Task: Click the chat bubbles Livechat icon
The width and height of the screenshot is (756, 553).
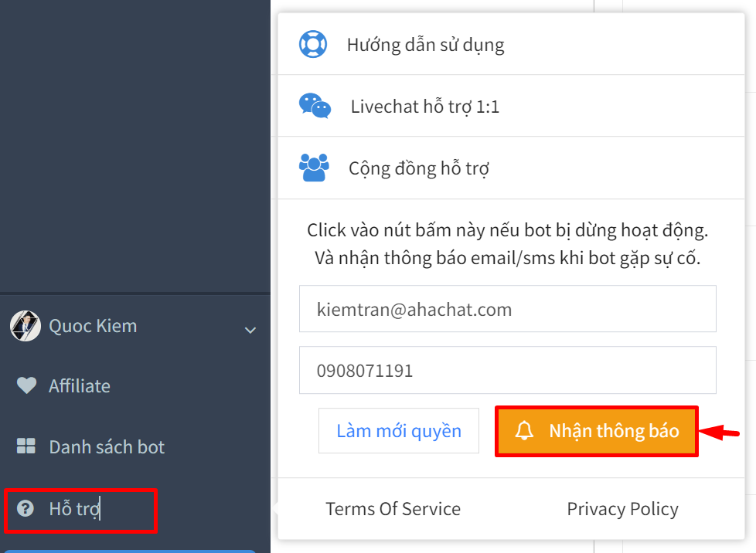Action: coord(315,106)
